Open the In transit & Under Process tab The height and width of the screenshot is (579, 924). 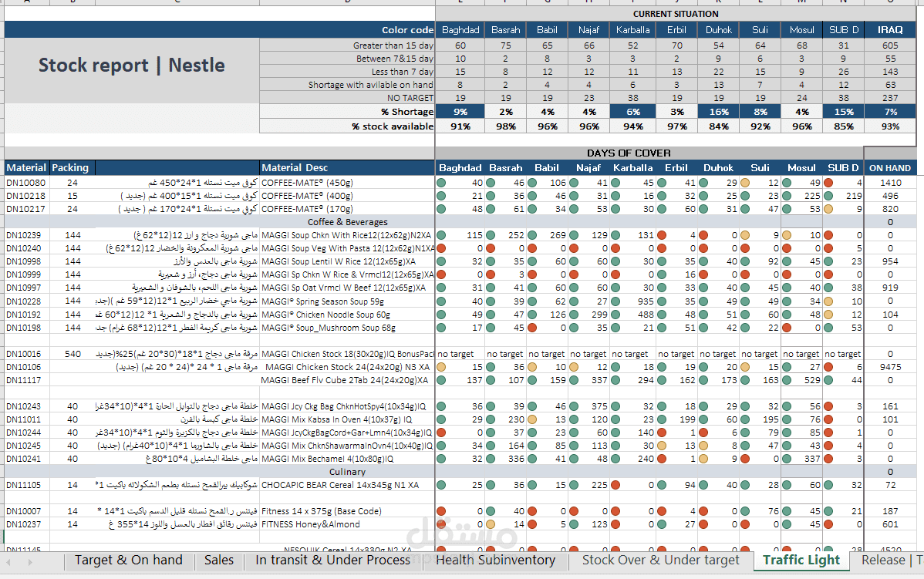pos(333,560)
